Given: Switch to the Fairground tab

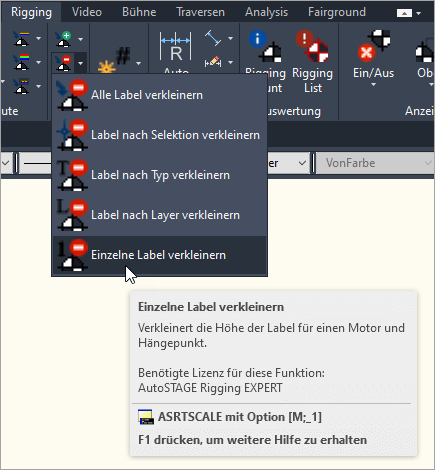Looking at the screenshot, I should [x=337, y=12].
